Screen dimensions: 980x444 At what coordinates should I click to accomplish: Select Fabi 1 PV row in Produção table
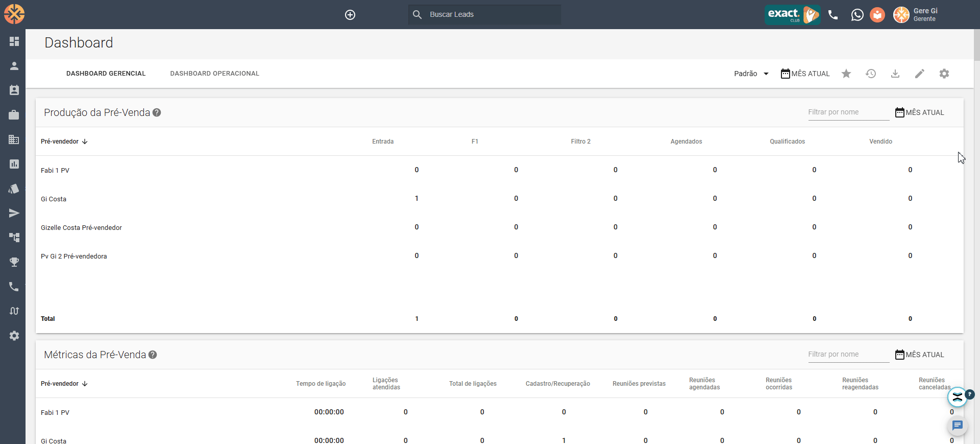pyautogui.click(x=500, y=170)
